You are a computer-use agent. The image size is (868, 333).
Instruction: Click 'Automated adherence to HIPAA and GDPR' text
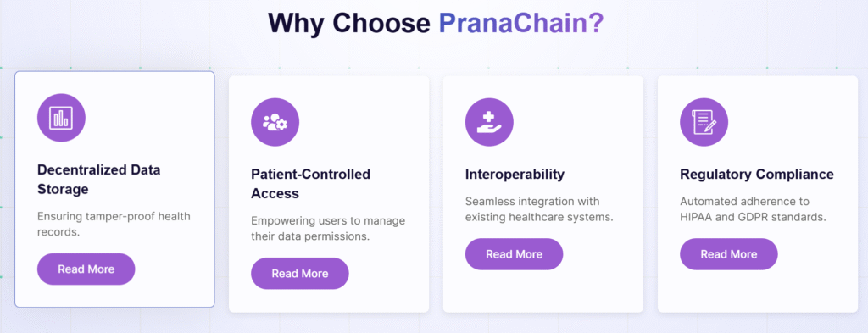[753, 209]
